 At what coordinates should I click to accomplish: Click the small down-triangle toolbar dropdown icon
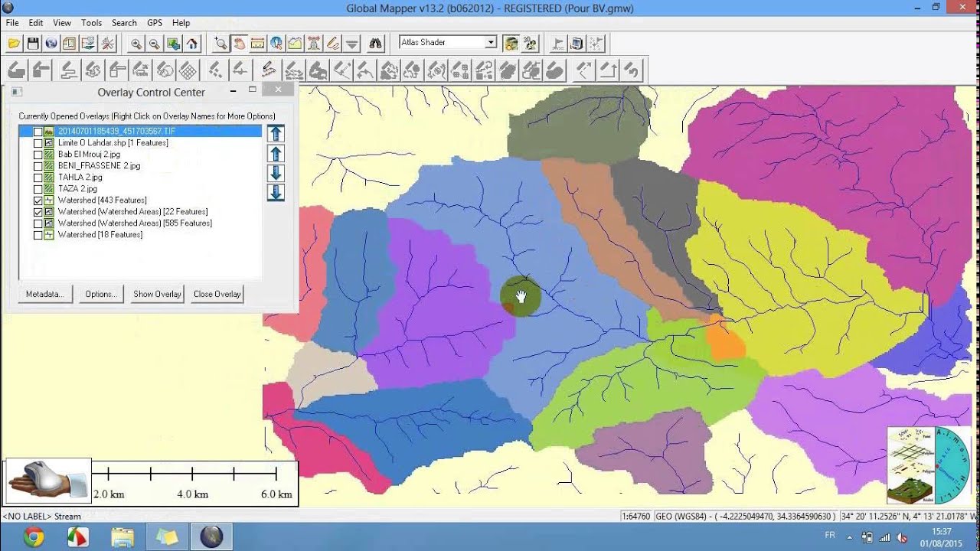pos(351,44)
